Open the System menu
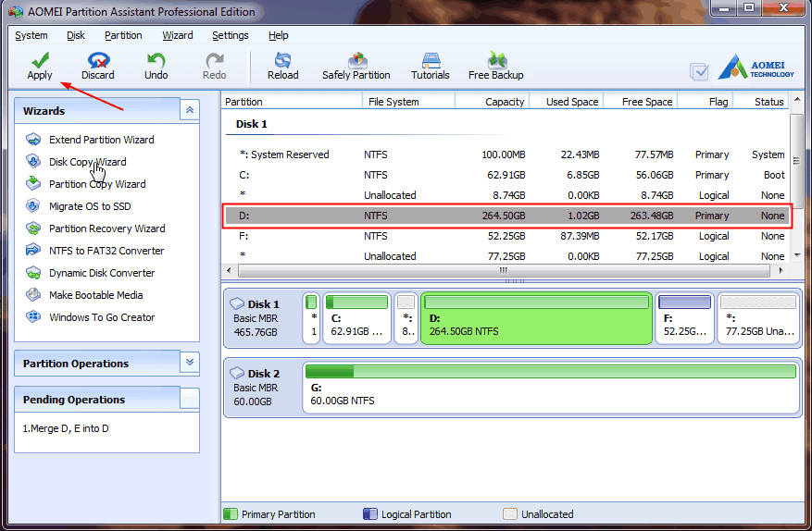This screenshot has width=812, height=531. click(x=31, y=35)
